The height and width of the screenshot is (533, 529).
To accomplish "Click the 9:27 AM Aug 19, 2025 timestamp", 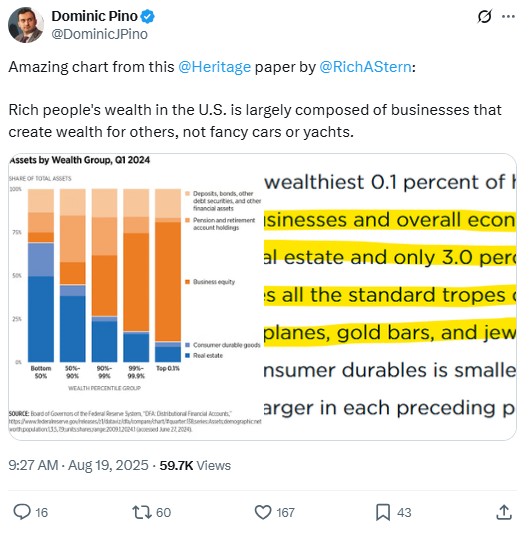I will click(79, 465).
